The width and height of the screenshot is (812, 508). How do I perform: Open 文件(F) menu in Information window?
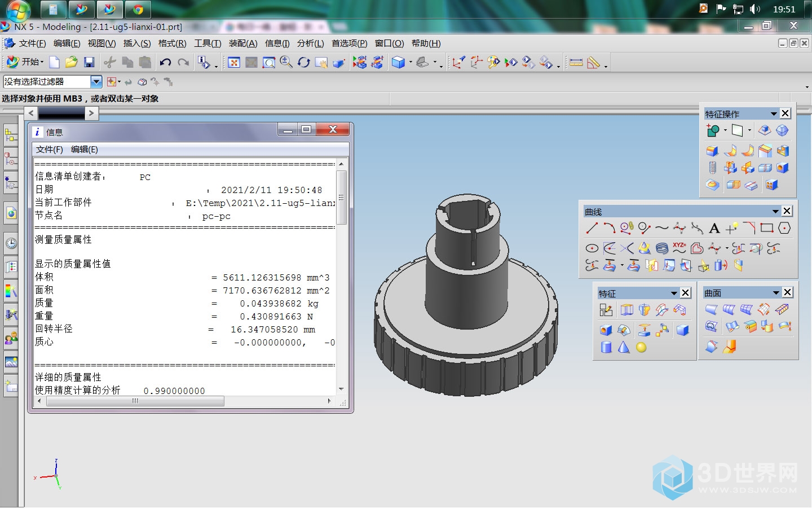click(x=50, y=150)
